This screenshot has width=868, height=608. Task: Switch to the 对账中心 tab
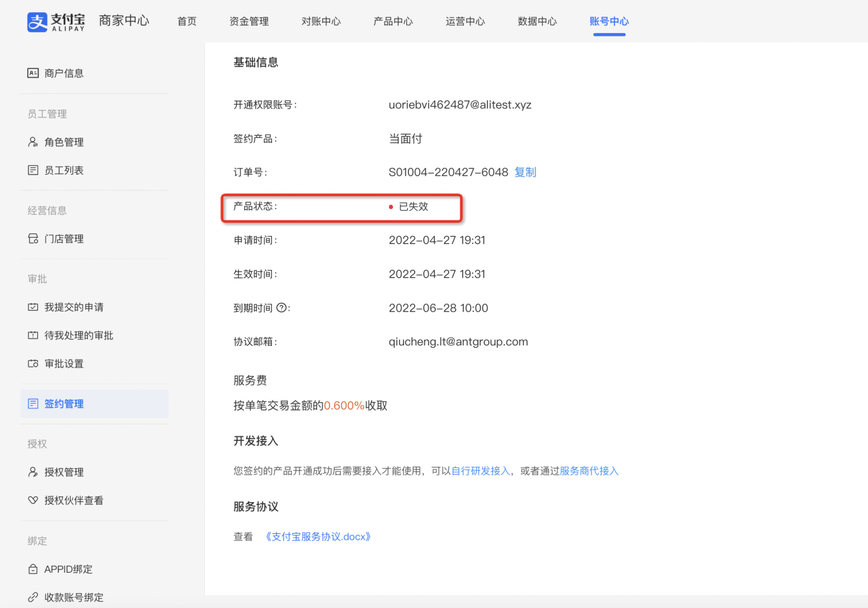321,21
